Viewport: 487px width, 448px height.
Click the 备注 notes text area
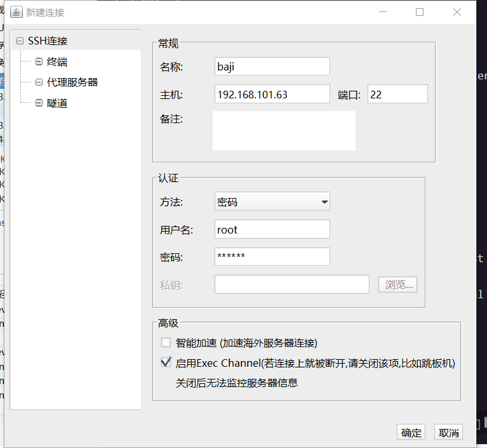(284, 131)
